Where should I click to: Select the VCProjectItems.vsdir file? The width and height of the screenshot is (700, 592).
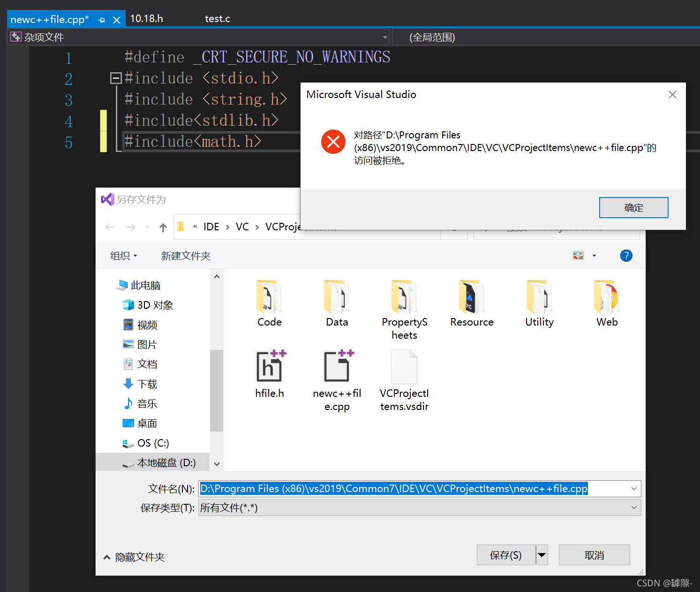[x=404, y=381]
